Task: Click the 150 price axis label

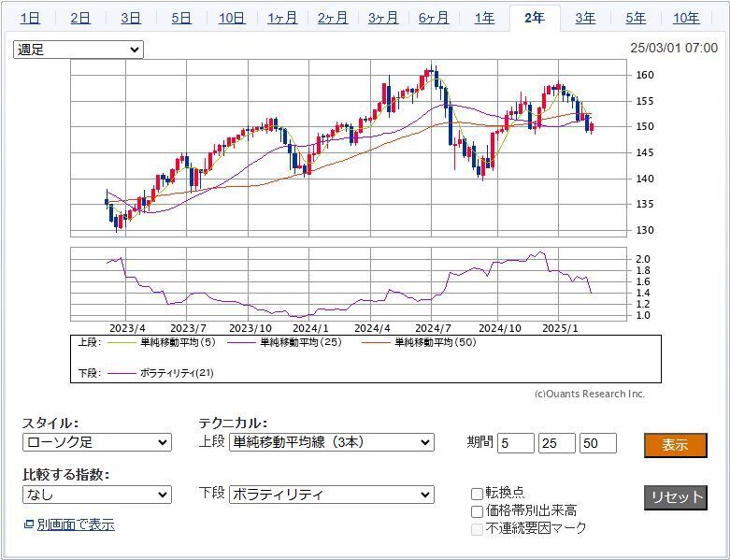Action: pos(645,126)
